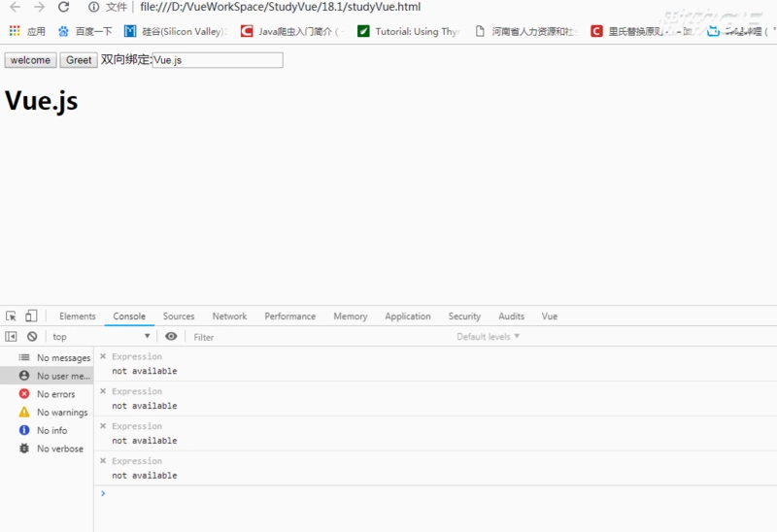Open the JavaScript context 'top' dropdown

tap(102, 337)
